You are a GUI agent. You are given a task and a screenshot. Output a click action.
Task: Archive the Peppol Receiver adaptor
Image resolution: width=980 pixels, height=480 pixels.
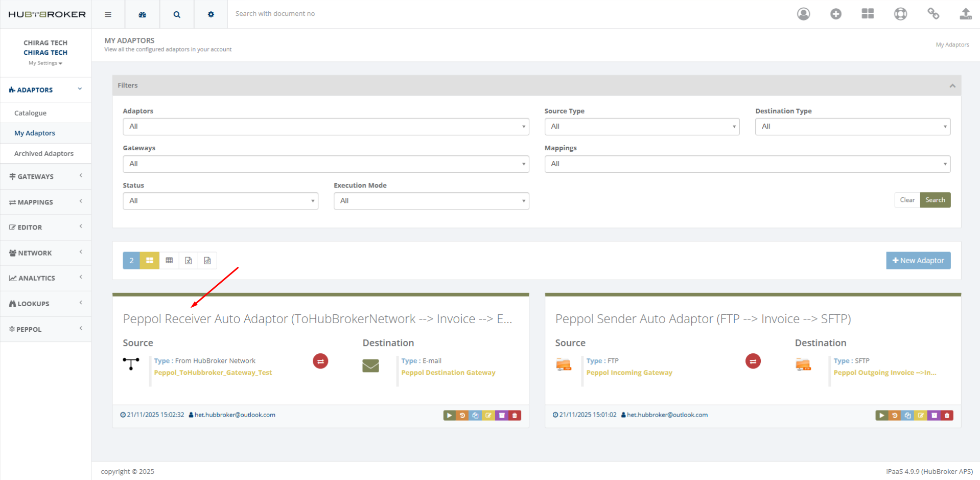502,416
